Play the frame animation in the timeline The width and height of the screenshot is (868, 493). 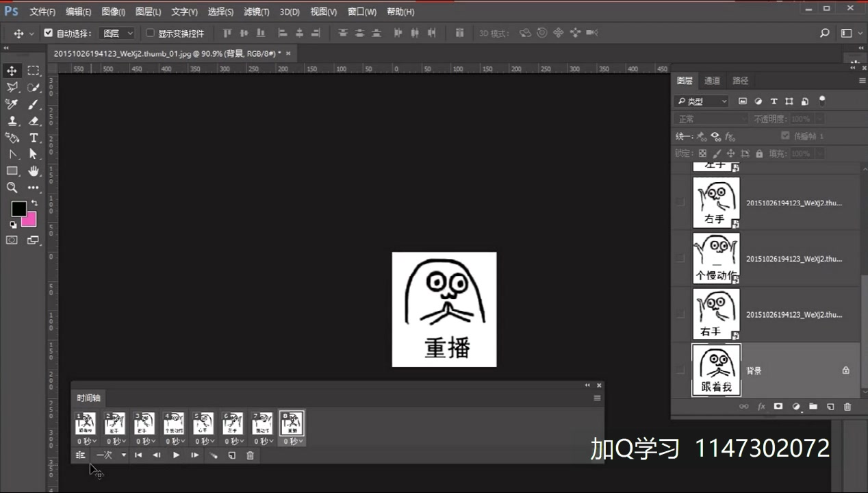(x=176, y=455)
